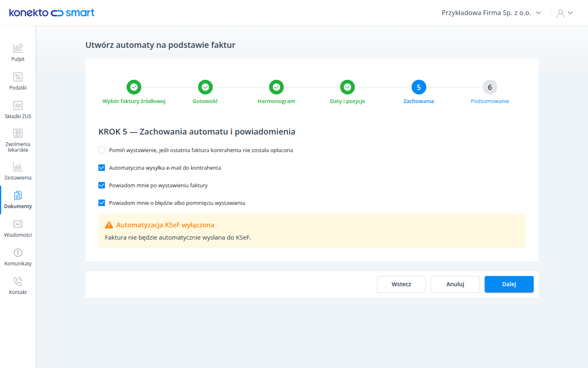Uncheck Powiadom mnie po wystawieniu faktury

[x=102, y=185]
